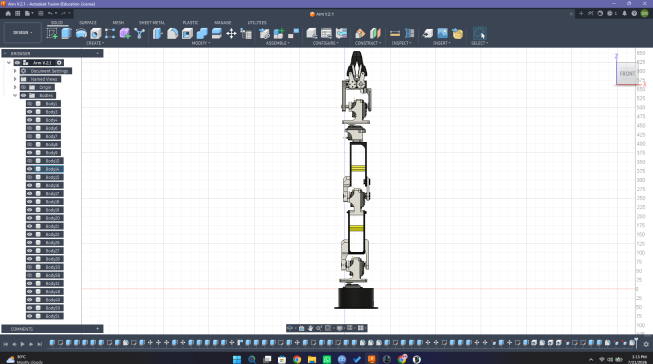This screenshot has width=653, height=364.
Task: Click the Front face of ViewCube
Action: pyautogui.click(x=627, y=74)
